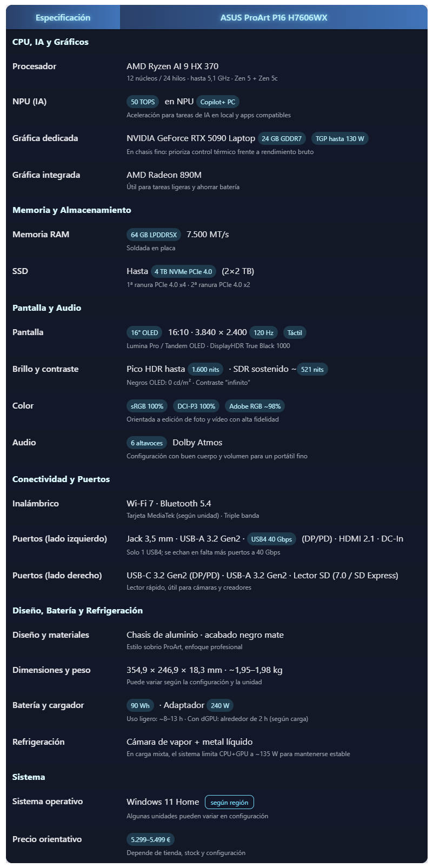Click the Táctil badge
The width and height of the screenshot is (433, 868).
295,332
